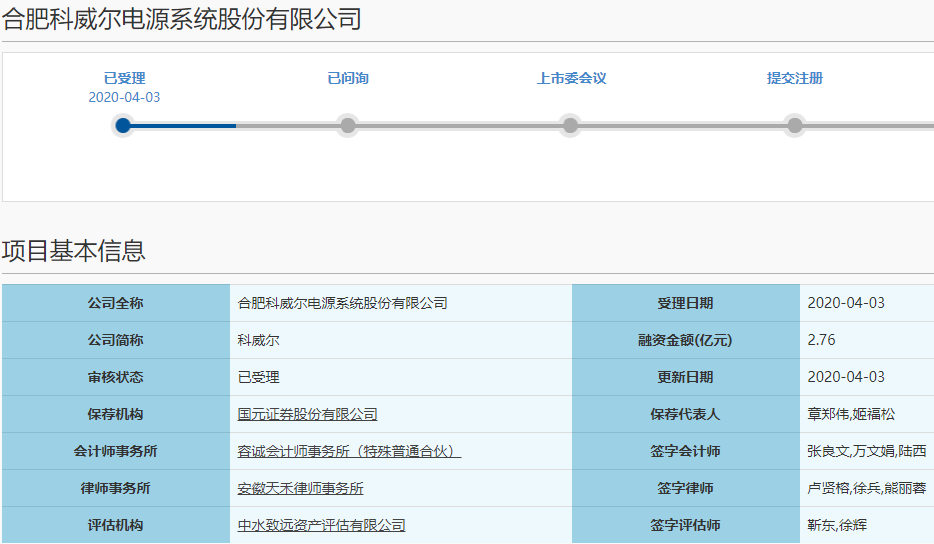Screen dimensions: 934x544
Task: Open the 安徽天禾律师事务所 law firm link
Action: [300, 488]
